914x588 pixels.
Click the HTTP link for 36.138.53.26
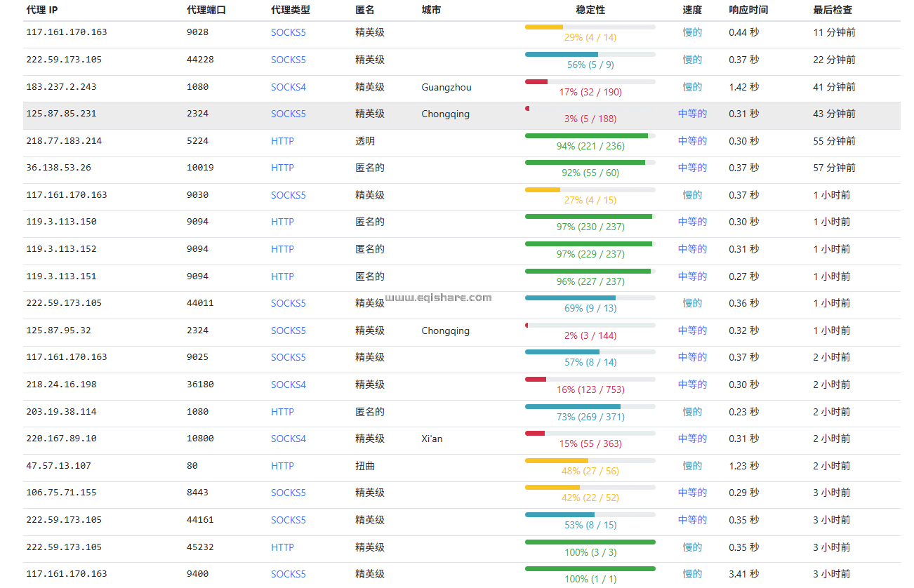(x=282, y=168)
